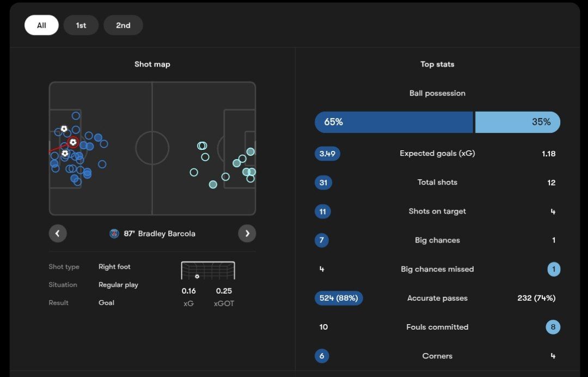This screenshot has width=588, height=377.
Task: Click the highlighted 8 fouls committed badge
Action: point(553,327)
